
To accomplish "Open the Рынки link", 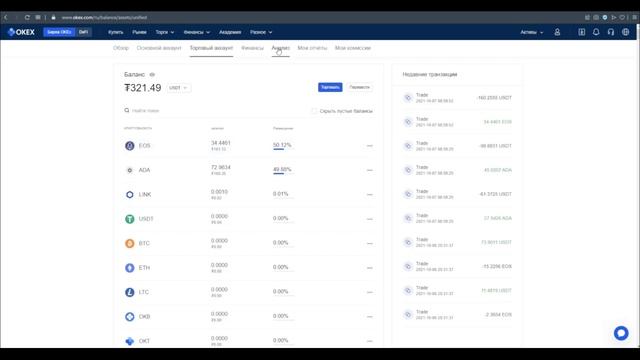I will click(x=139, y=32).
